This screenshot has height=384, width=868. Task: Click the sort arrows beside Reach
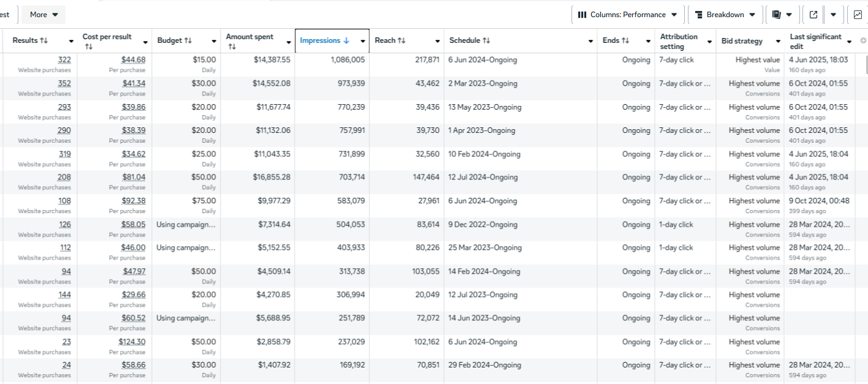point(402,41)
